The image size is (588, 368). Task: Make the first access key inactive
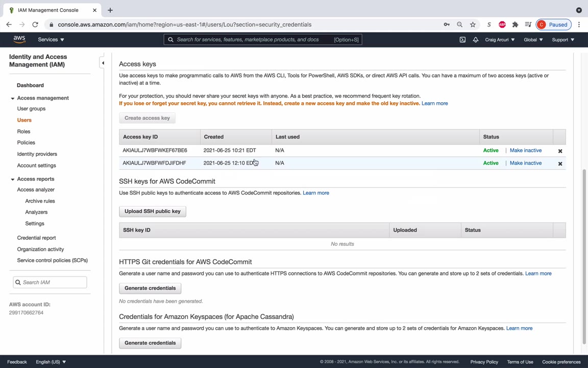pyautogui.click(x=525, y=150)
